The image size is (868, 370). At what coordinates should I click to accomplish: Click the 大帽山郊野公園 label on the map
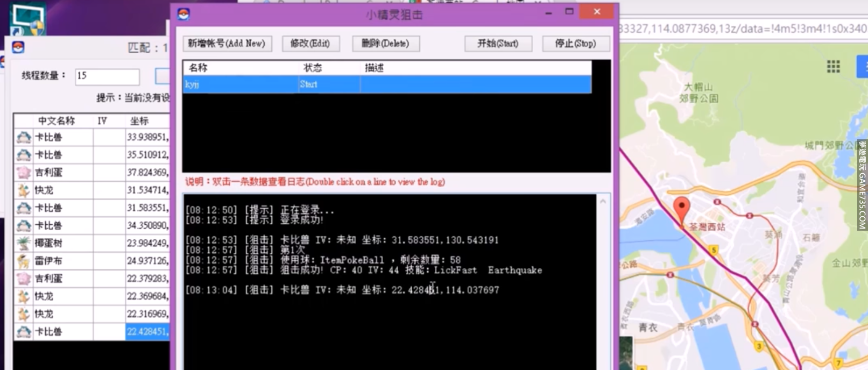click(x=698, y=92)
